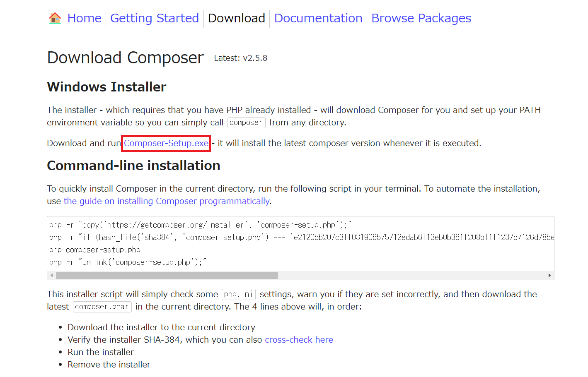The height and width of the screenshot is (377, 588).
Task: Click the 'php composer-setup.php' code line
Action: 95,250
